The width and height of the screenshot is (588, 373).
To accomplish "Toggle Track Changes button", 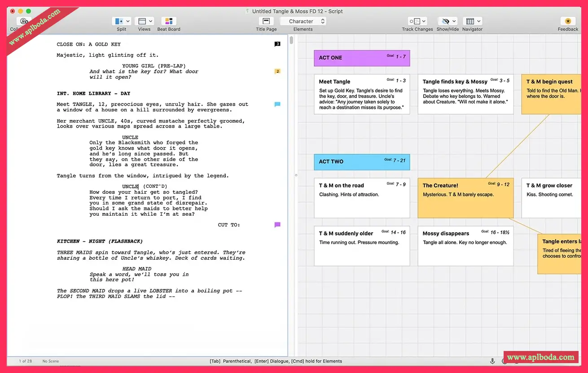I will [x=414, y=22].
